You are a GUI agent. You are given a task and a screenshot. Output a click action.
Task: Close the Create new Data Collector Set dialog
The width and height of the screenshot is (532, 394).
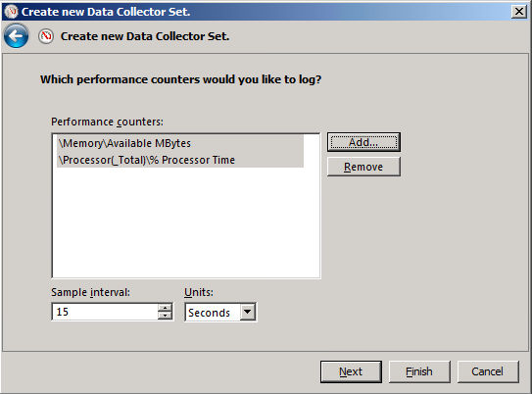point(519,12)
